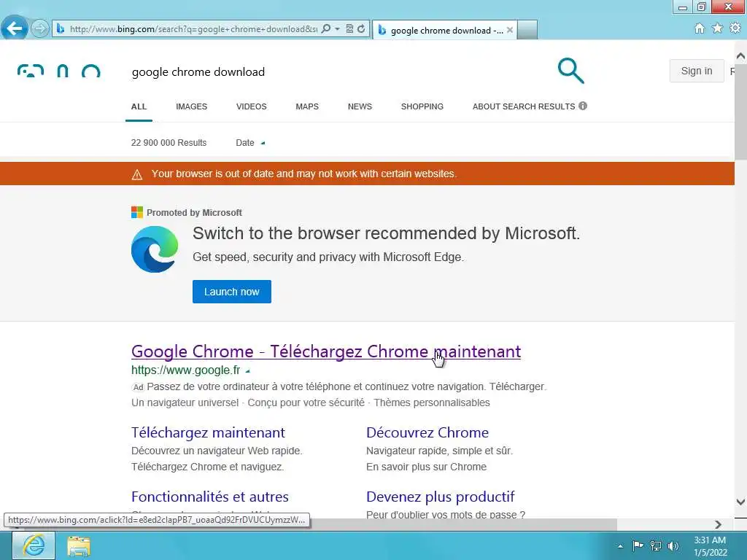
Task: Click the Bing logo
Action: click(x=58, y=71)
